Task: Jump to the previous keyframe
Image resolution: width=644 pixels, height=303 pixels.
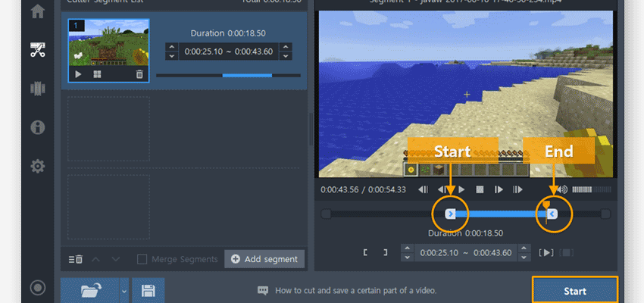Action: 423,189
